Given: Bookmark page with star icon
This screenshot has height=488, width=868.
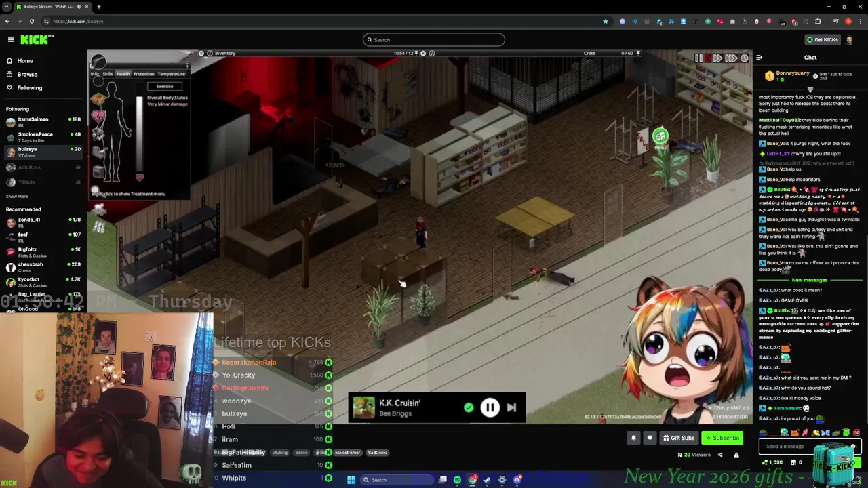Looking at the screenshot, I should 606,21.
